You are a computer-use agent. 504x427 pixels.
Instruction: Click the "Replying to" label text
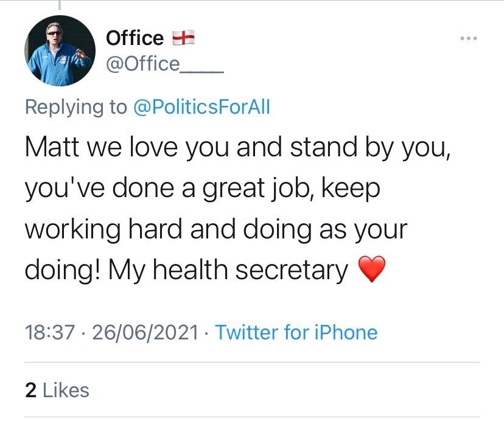click(76, 107)
